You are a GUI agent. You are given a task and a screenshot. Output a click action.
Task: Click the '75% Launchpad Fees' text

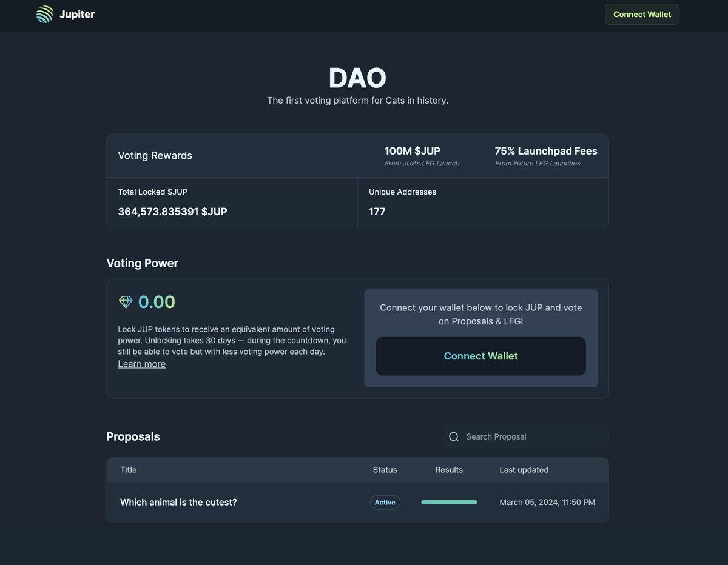point(546,151)
